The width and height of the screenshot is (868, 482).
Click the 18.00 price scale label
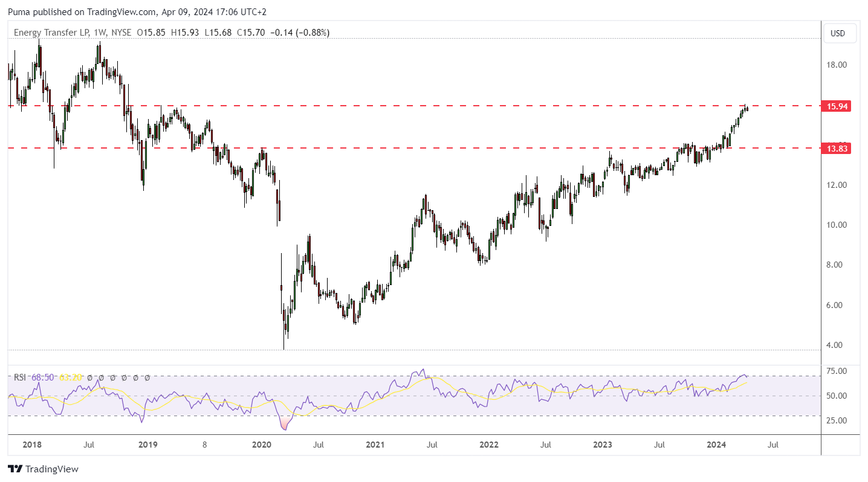pos(837,65)
